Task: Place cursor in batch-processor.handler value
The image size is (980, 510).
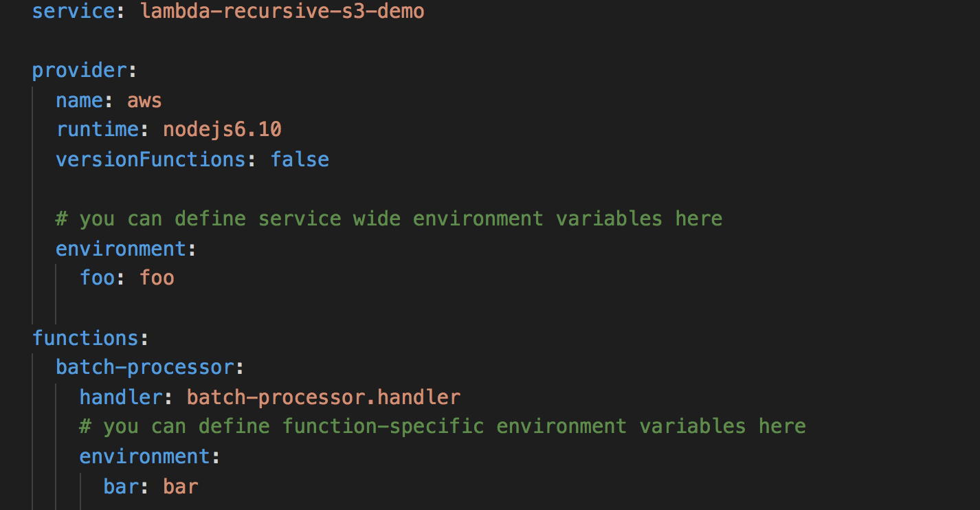Action: point(323,397)
